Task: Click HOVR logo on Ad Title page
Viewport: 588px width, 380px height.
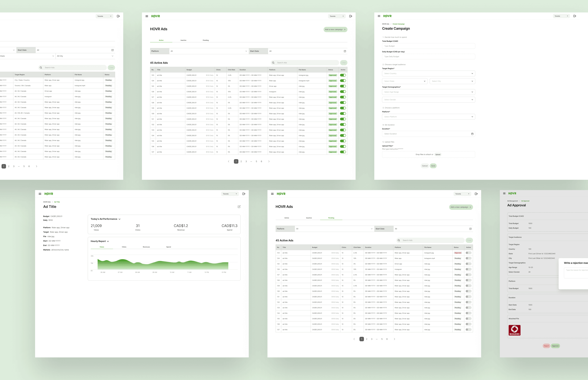Action: pyautogui.click(x=49, y=194)
